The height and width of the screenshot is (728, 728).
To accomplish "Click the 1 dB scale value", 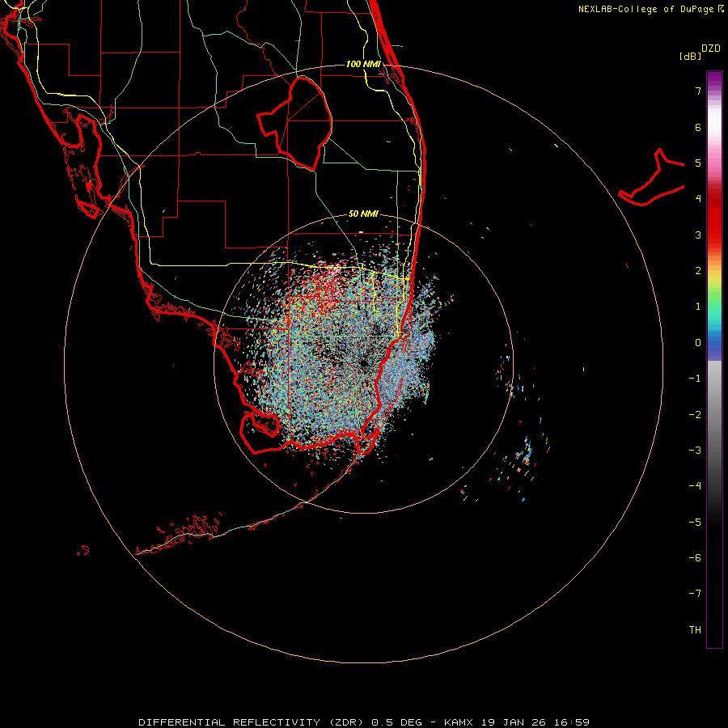I will pyautogui.click(x=698, y=307).
